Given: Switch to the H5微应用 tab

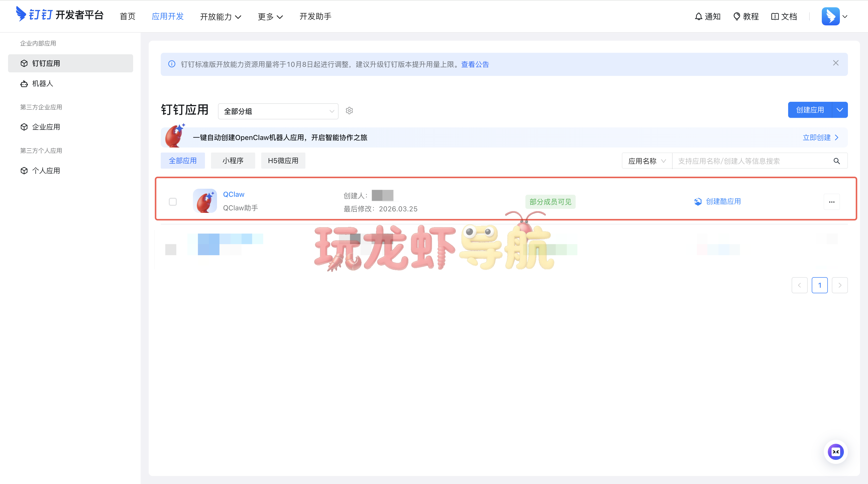Looking at the screenshot, I should coord(283,161).
